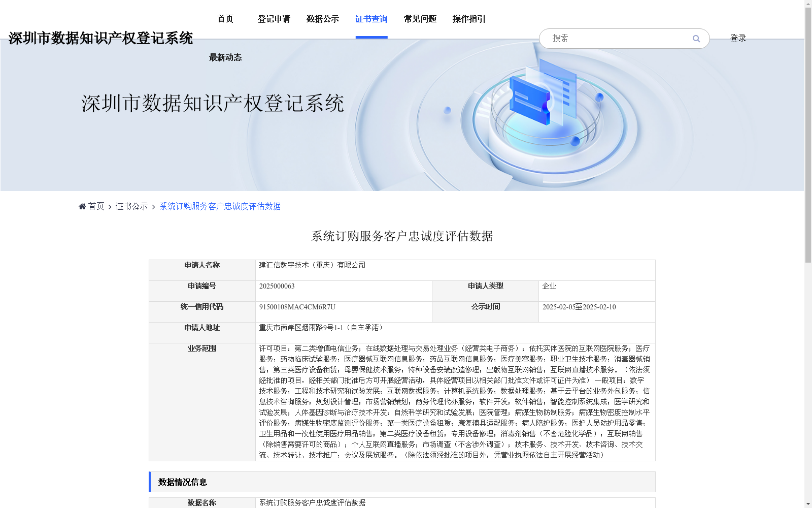Screen dimensions: 812x508
Task: Go to 证书公示 in the breadcrumb
Action: coord(132,206)
